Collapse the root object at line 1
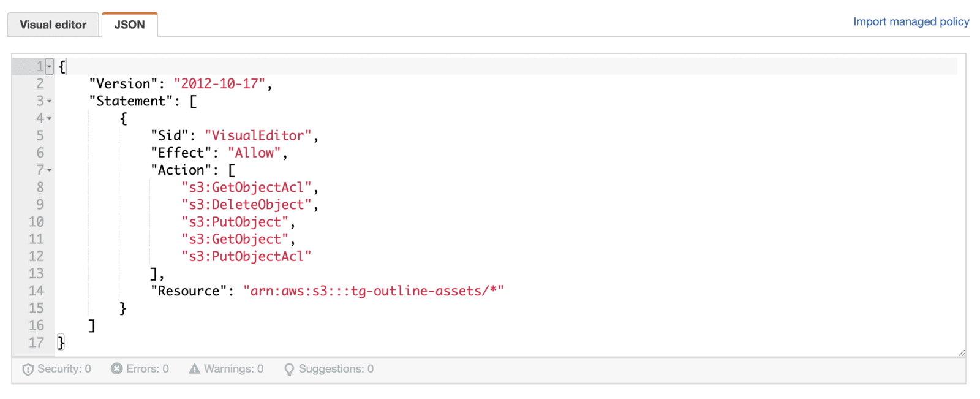Screen dimensions: 980x399 [50, 66]
